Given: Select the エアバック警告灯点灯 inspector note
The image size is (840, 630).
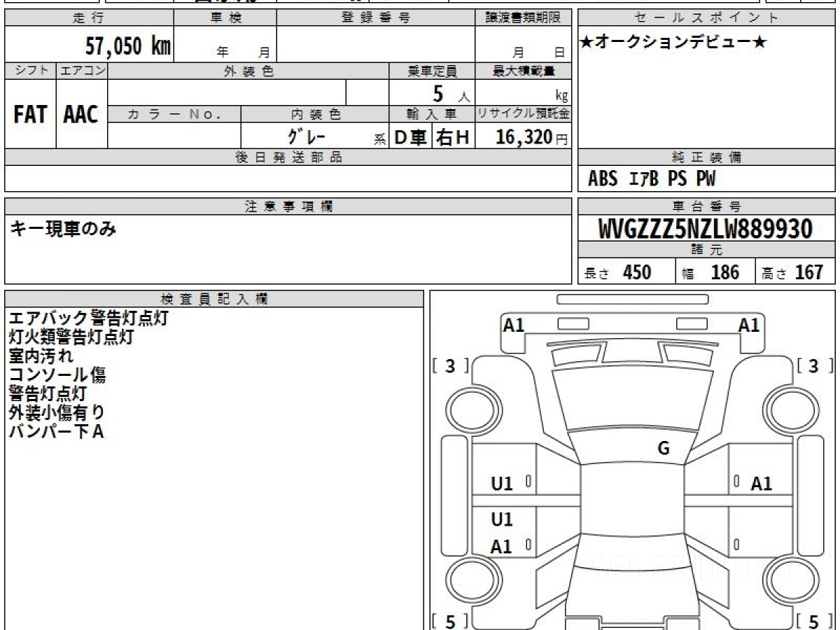Looking at the screenshot, I should pos(89,318).
